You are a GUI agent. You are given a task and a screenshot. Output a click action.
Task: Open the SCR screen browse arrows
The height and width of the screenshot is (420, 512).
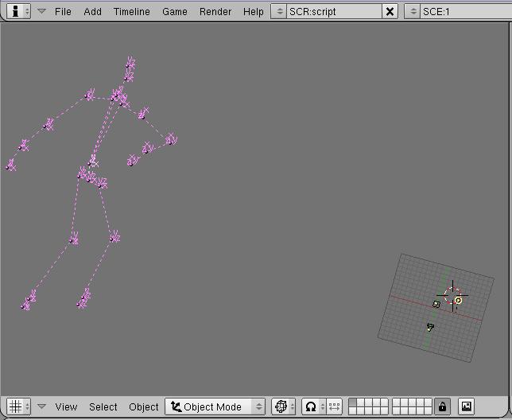tap(279, 11)
